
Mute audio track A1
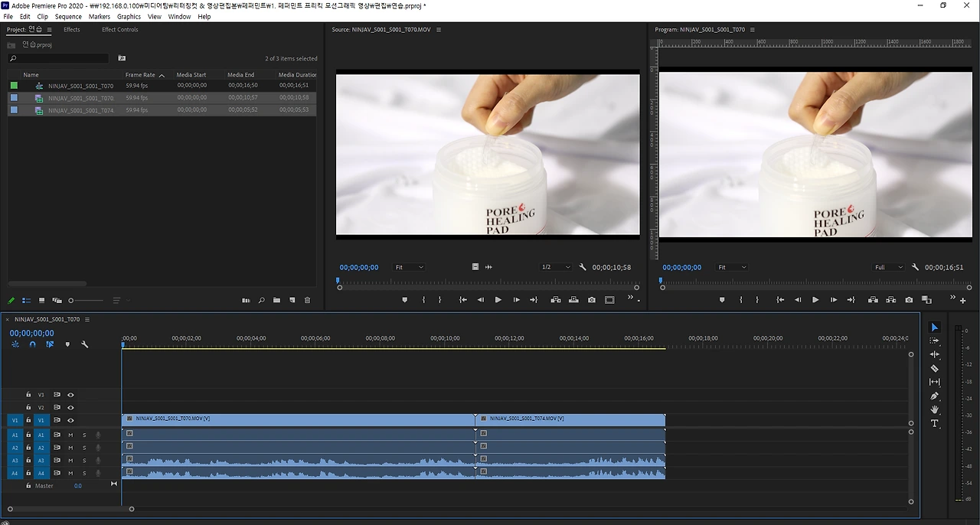[x=70, y=435]
